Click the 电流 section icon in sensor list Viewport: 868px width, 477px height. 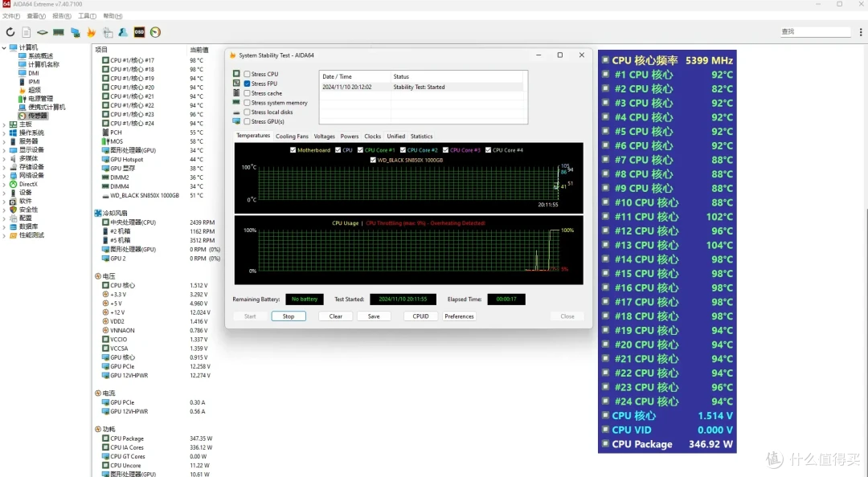coord(98,393)
